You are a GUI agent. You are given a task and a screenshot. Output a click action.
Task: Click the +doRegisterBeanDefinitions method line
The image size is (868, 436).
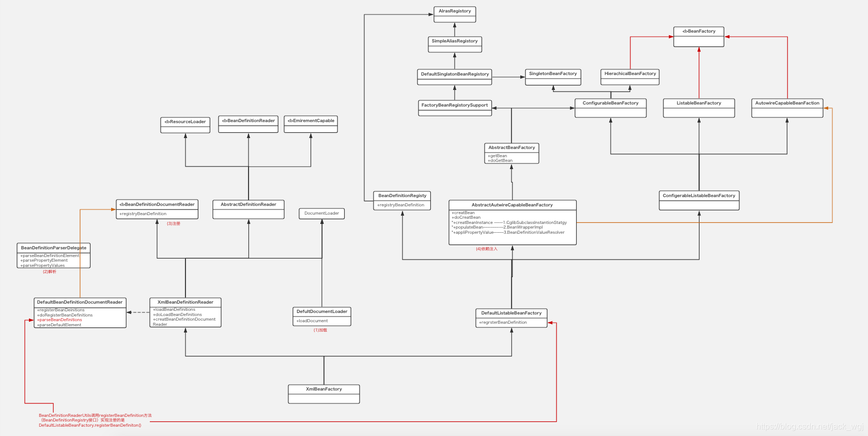pos(65,315)
